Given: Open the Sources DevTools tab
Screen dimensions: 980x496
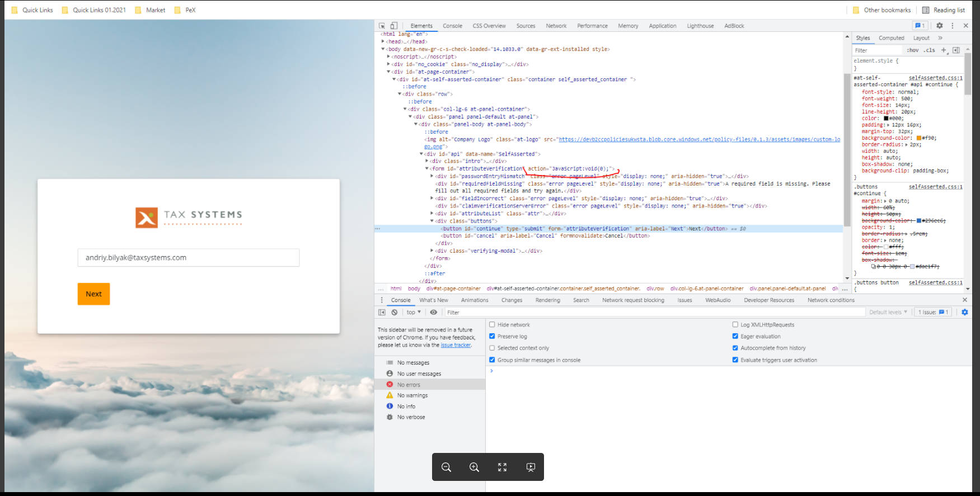Looking at the screenshot, I should coord(526,26).
